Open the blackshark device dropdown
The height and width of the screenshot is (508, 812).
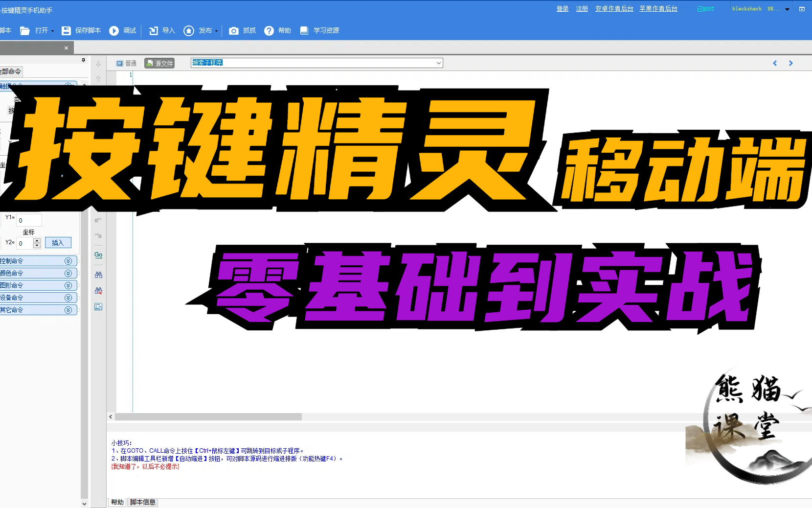click(x=787, y=9)
